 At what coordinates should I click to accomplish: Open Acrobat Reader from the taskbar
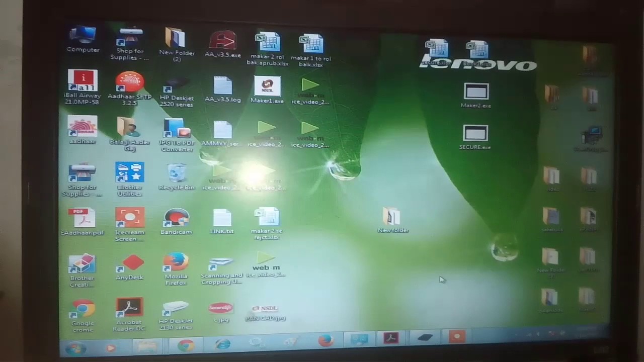coord(391,338)
